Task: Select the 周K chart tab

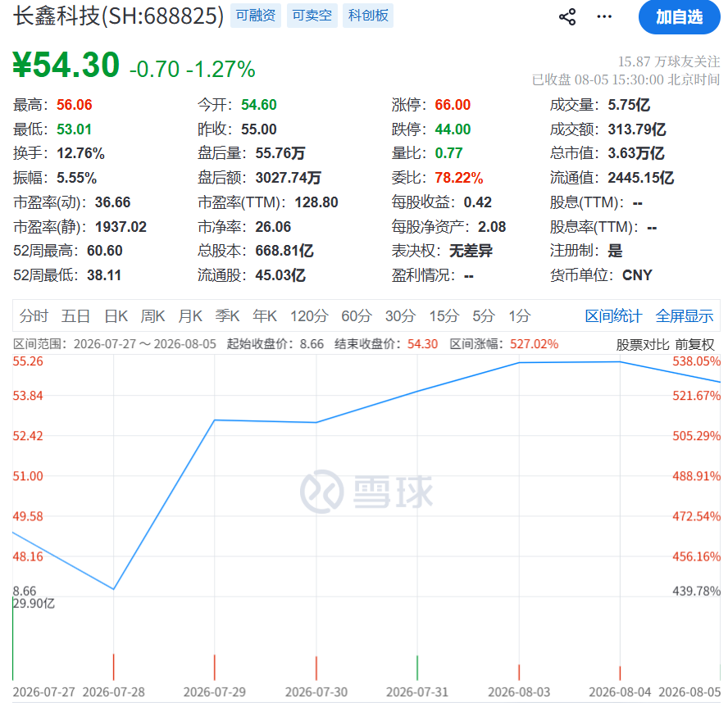Action: point(152,316)
